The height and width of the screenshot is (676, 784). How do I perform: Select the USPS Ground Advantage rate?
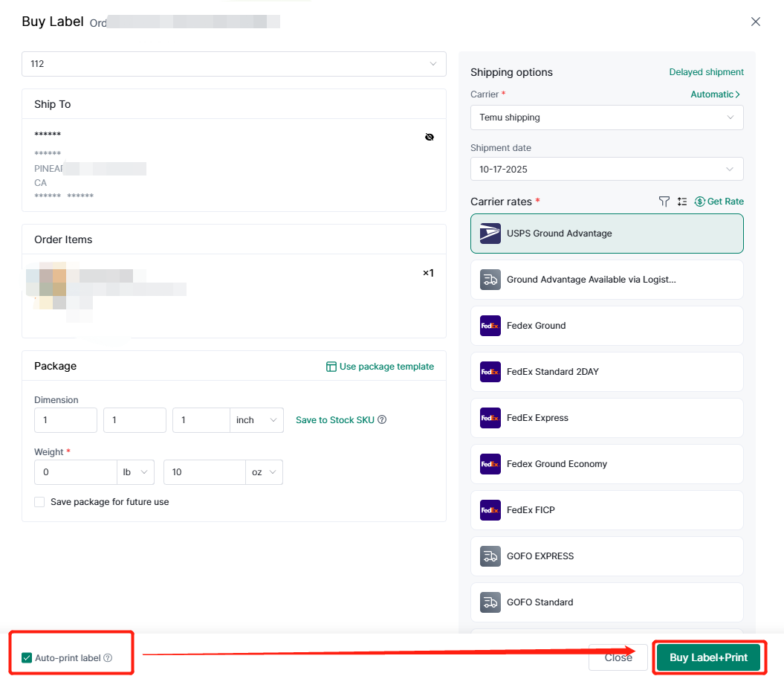(606, 234)
